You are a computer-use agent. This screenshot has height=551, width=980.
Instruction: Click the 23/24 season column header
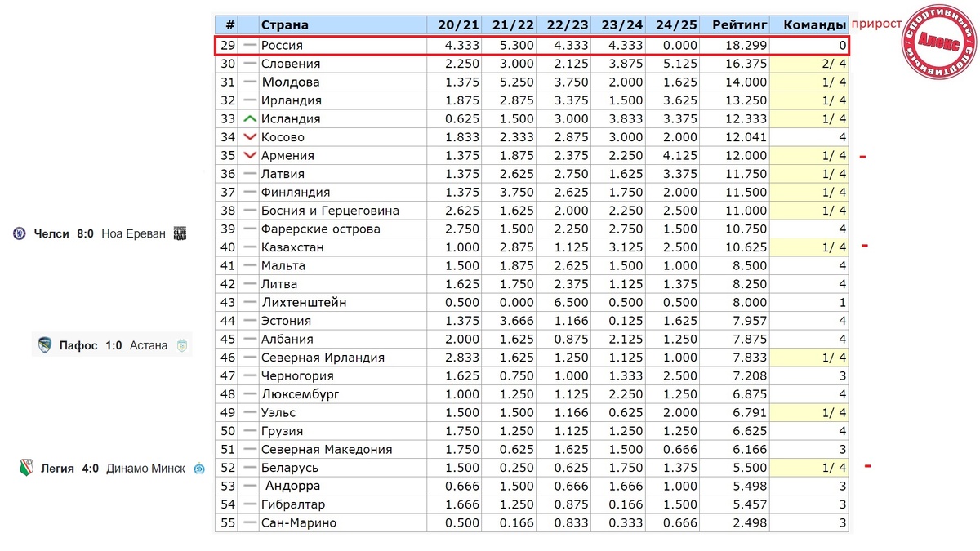tap(617, 25)
